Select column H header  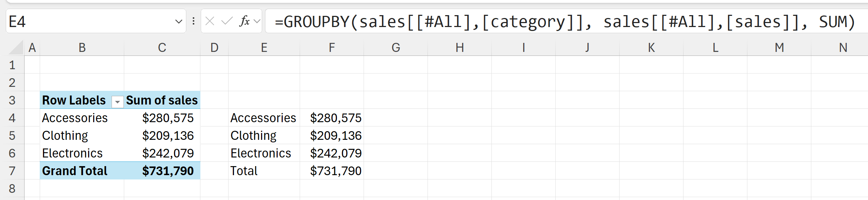pyautogui.click(x=459, y=48)
